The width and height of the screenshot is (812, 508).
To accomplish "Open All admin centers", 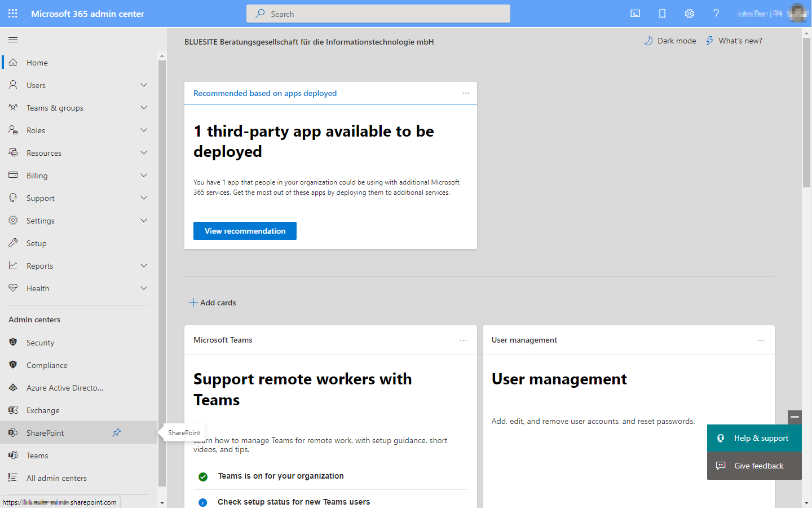I will tap(79, 478).
